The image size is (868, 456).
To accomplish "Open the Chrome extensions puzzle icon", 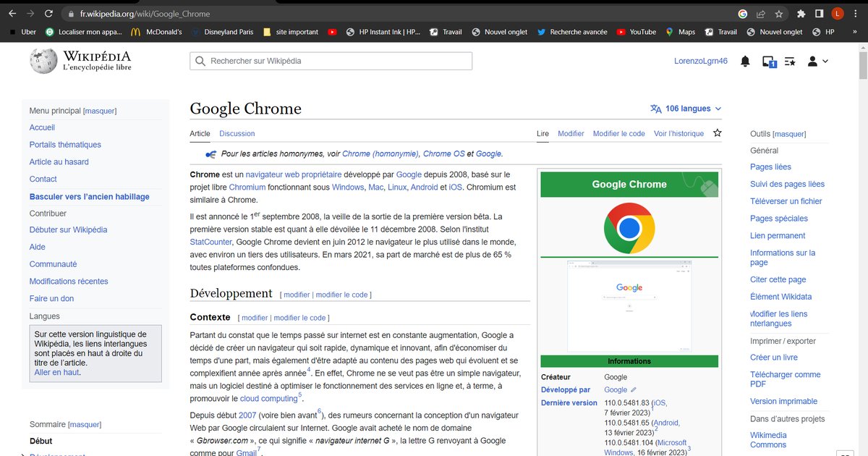I will [801, 14].
